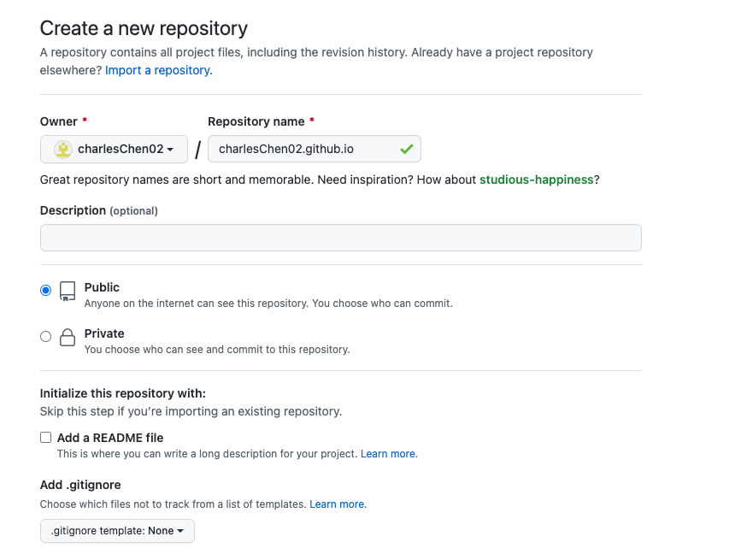Click the Add a README file label

(110, 438)
